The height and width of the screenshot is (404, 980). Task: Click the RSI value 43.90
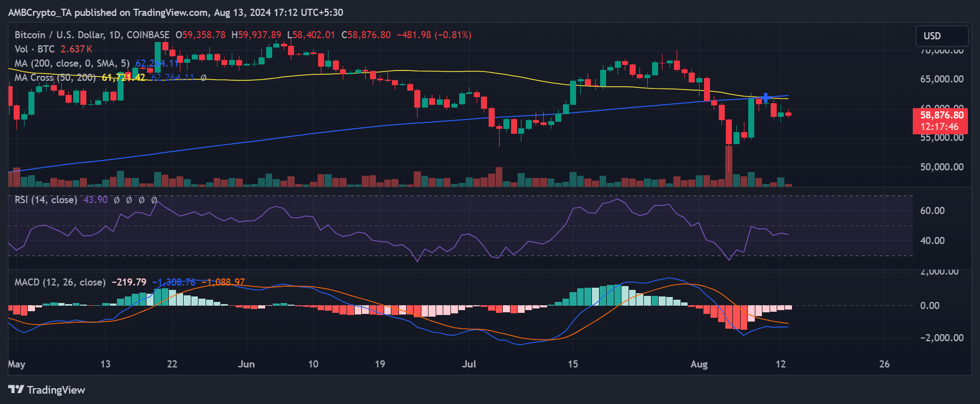click(95, 200)
